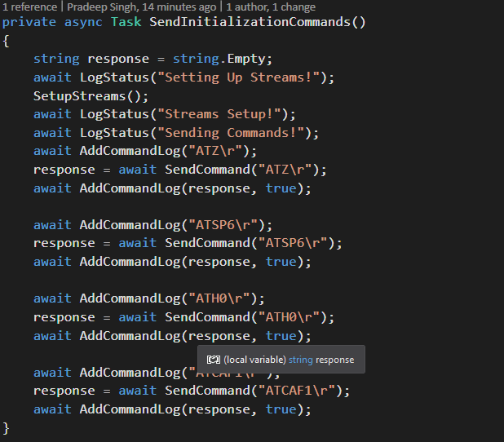Click SendCommand("ATCAF1\r") call

[258, 391]
